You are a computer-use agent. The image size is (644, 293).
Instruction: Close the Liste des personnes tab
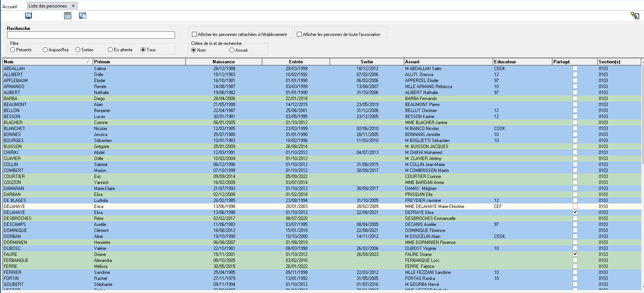click(x=73, y=6)
